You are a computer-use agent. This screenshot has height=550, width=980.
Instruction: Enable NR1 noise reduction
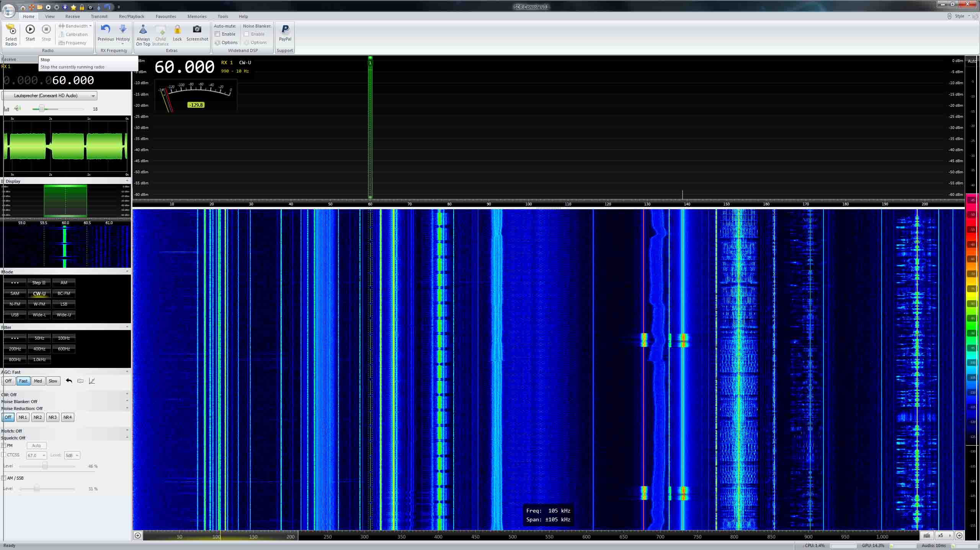coord(23,417)
